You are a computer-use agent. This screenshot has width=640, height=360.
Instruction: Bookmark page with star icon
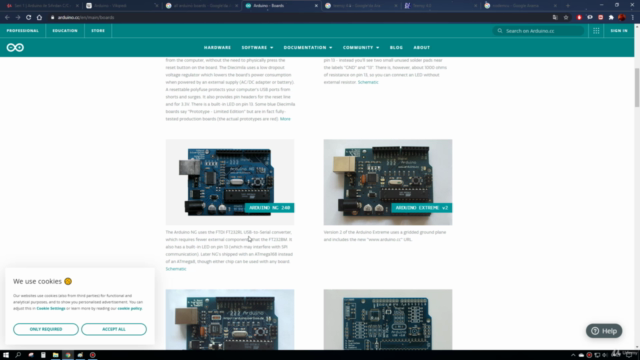(x=566, y=18)
